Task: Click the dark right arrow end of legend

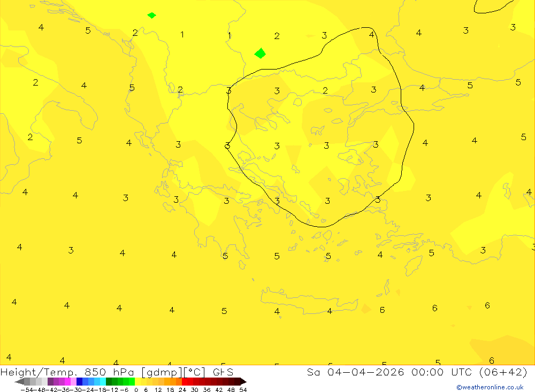Action: coord(243,382)
